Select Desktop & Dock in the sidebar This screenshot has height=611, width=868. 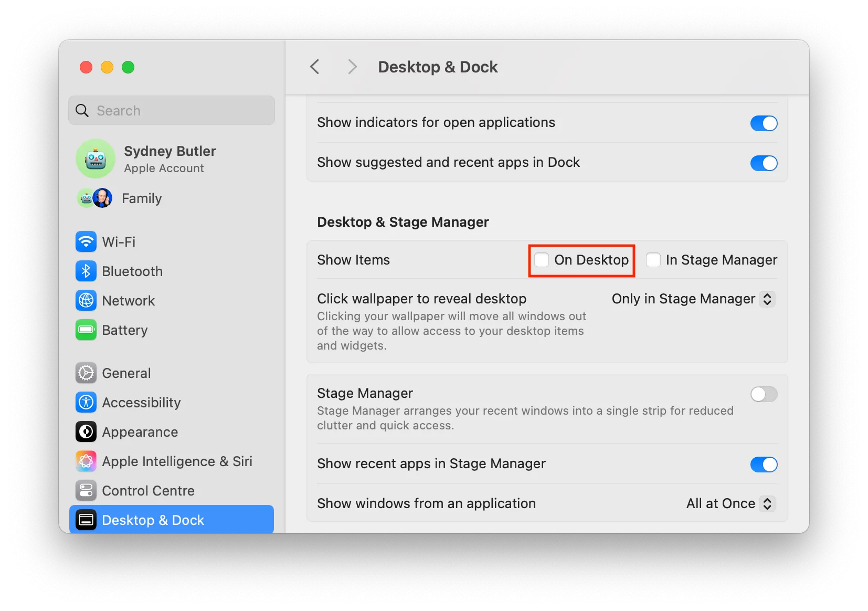(x=152, y=520)
